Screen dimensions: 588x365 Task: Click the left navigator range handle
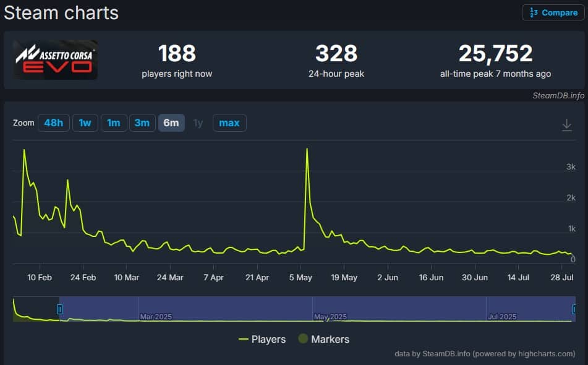59,309
